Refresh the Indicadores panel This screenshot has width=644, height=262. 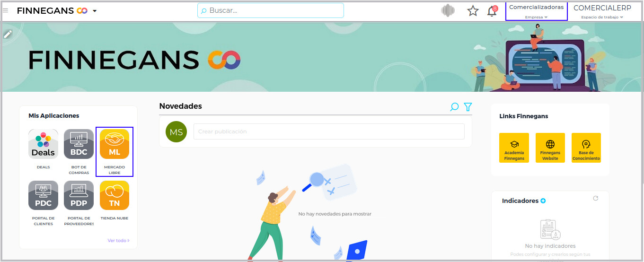[x=596, y=198]
